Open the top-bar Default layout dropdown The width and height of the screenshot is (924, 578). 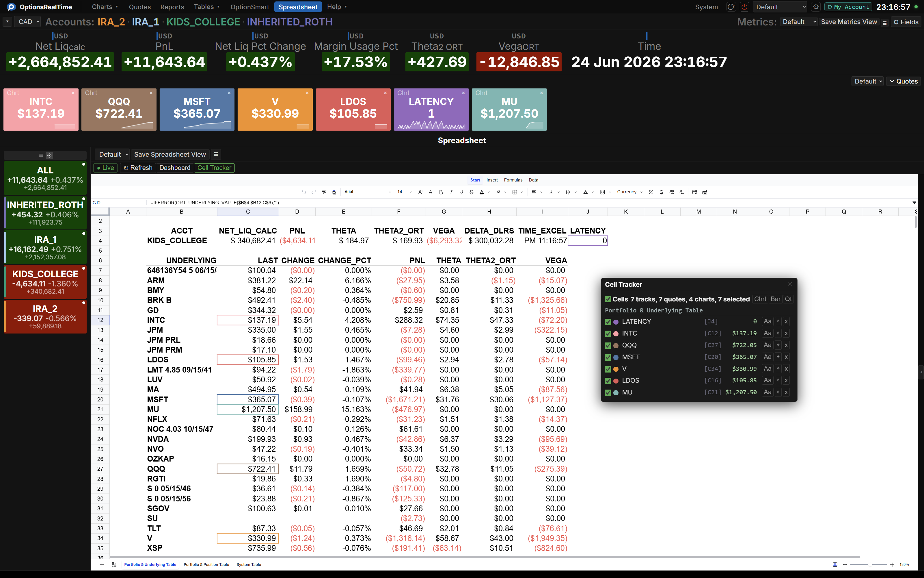780,7
